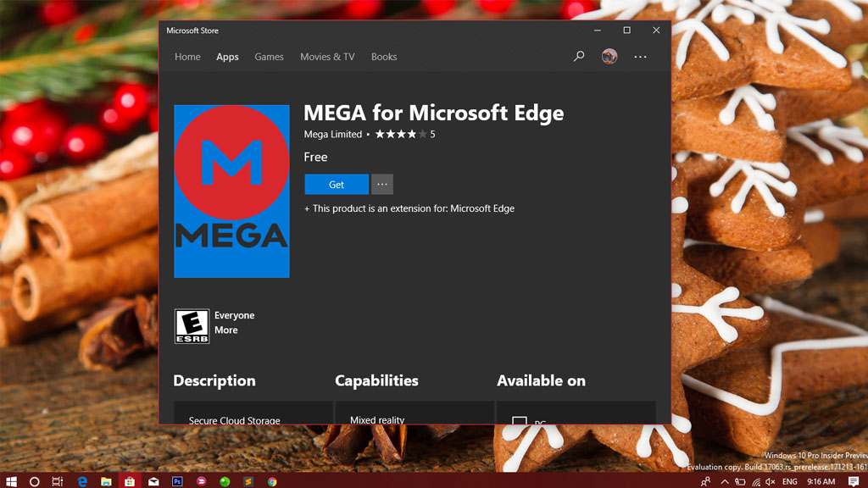
Task: Open the Store's top-right ellipsis menu
Action: click(640, 57)
